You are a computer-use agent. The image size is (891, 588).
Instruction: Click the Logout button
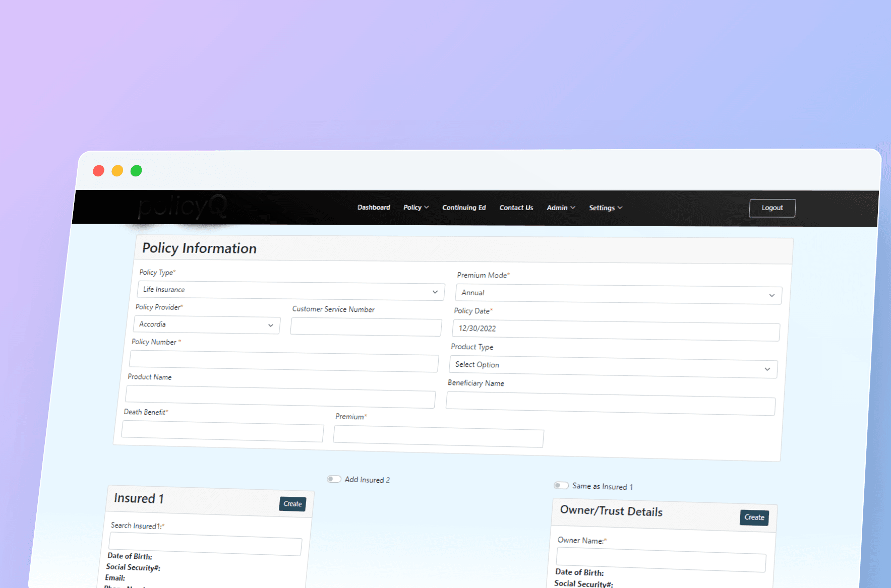(772, 208)
